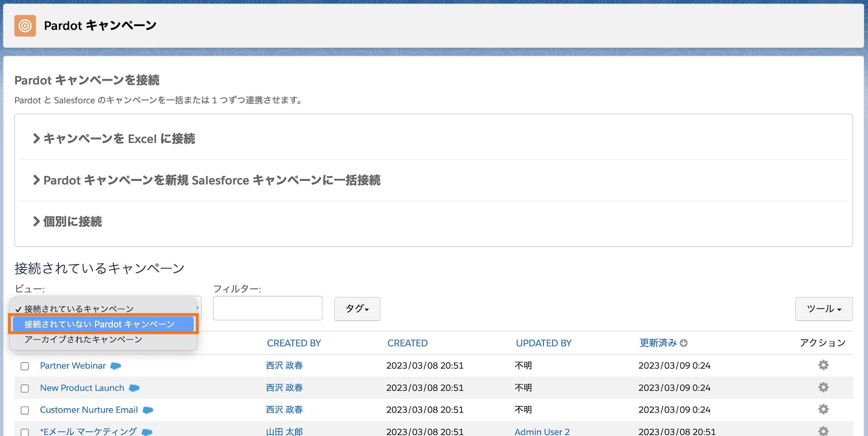Open 西沢 政春 link in New Product Launch row
Viewport: 868px width, 436px height.
[284, 388]
